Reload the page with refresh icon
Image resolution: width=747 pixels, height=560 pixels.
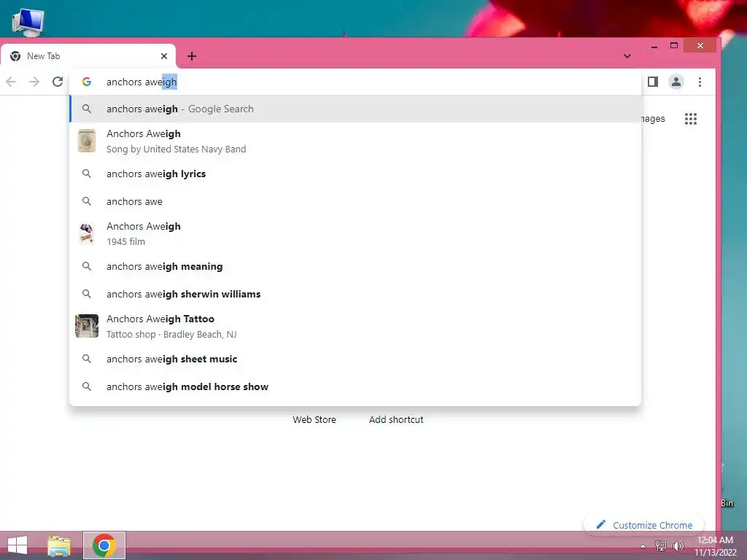(58, 82)
